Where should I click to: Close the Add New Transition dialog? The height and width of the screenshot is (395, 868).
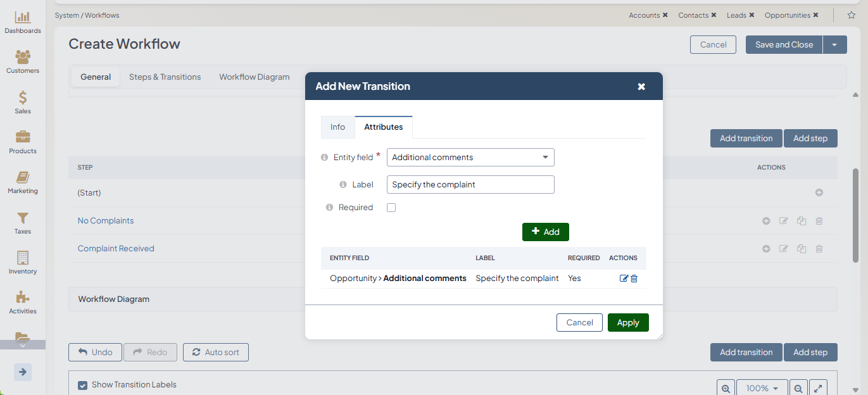pyautogui.click(x=641, y=87)
